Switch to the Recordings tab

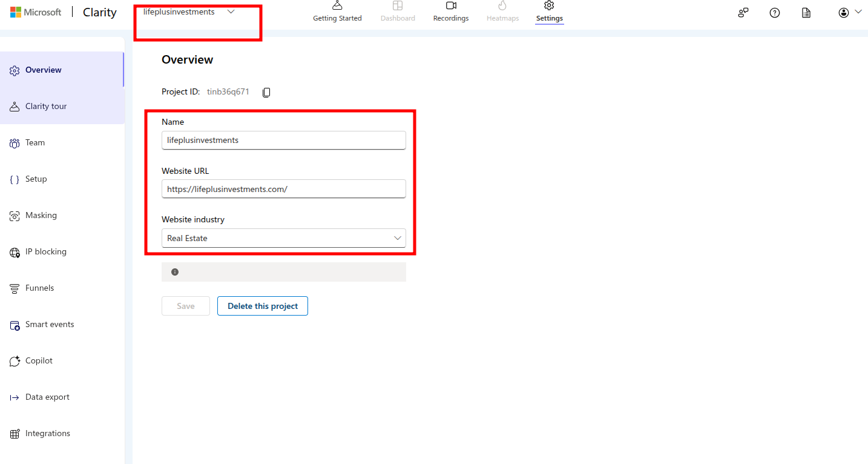pyautogui.click(x=451, y=12)
